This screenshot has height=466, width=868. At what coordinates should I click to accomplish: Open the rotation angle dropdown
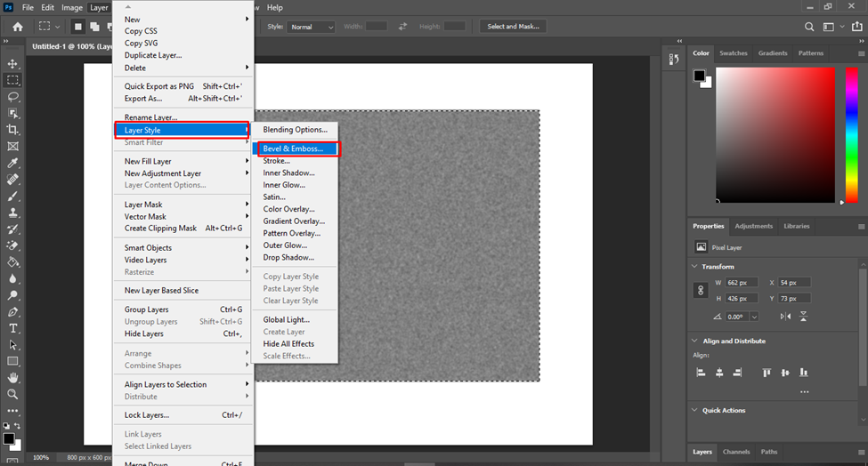(754, 317)
